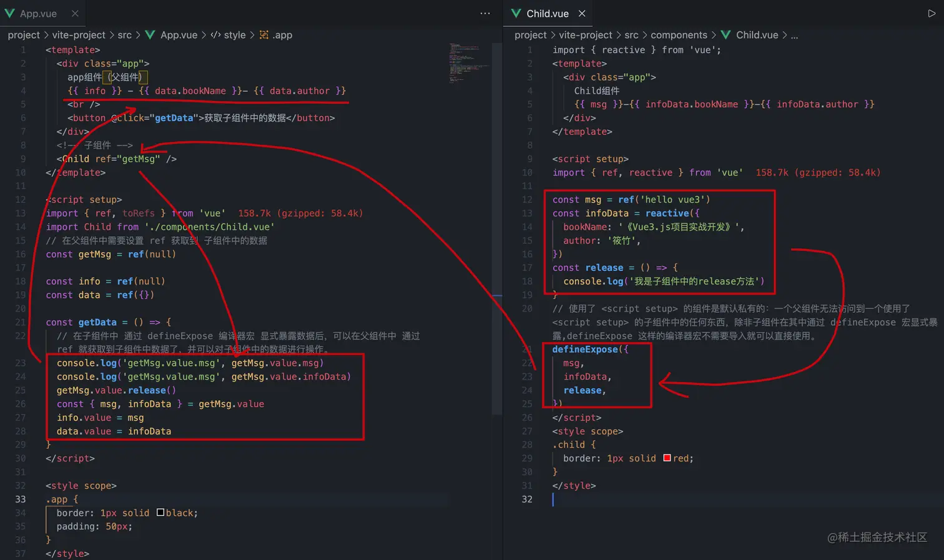Screen dimensions: 944x560
Task: Click '.app {' selector line in App.vue
Action: [x=62, y=499]
